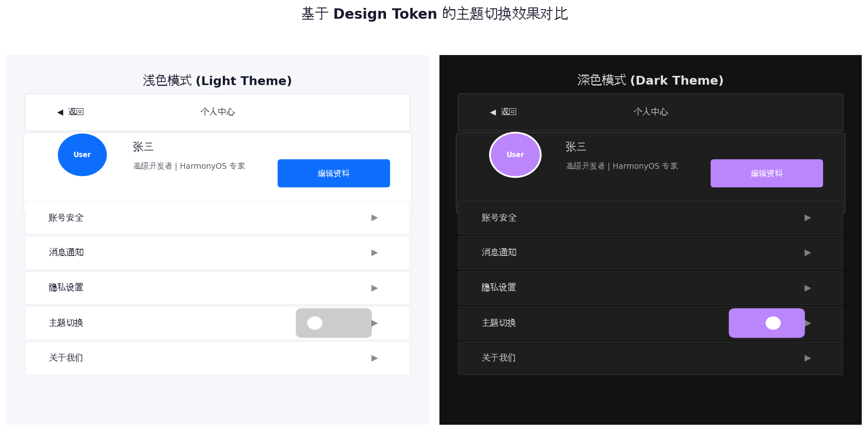Click the 个人中心 title in the light theme
Screen dimensions: 868x431
point(217,112)
